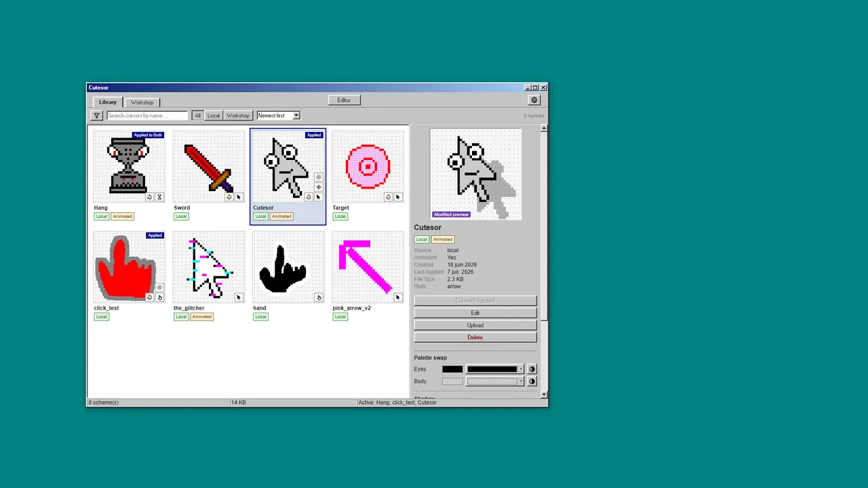Click the palette icon on Hang card
868x488 pixels.
coord(150,197)
